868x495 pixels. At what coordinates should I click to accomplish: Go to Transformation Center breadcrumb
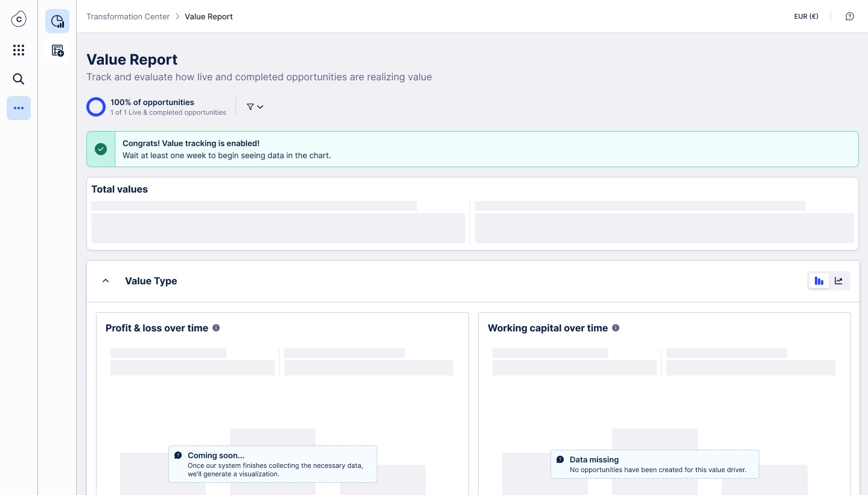pyautogui.click(x=128, y=16)
